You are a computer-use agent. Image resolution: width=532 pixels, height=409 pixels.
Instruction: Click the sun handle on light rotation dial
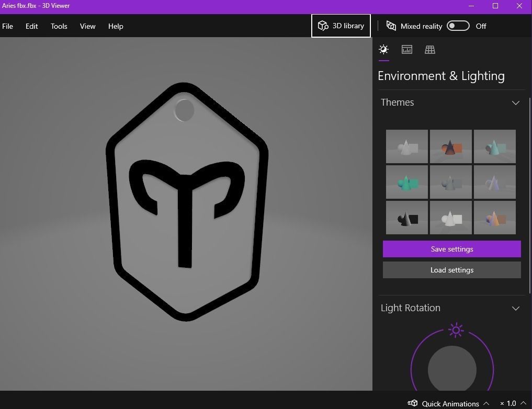coord(456,330)
